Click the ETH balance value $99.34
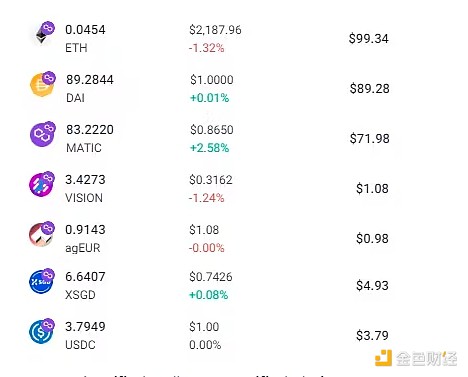This screenshot has width=468, height=377. click(369, 39)
